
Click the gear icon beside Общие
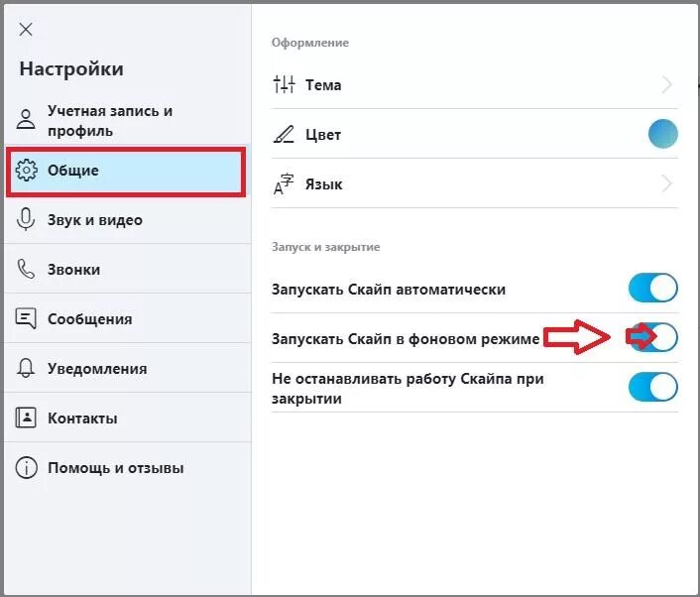pos(27,171)
